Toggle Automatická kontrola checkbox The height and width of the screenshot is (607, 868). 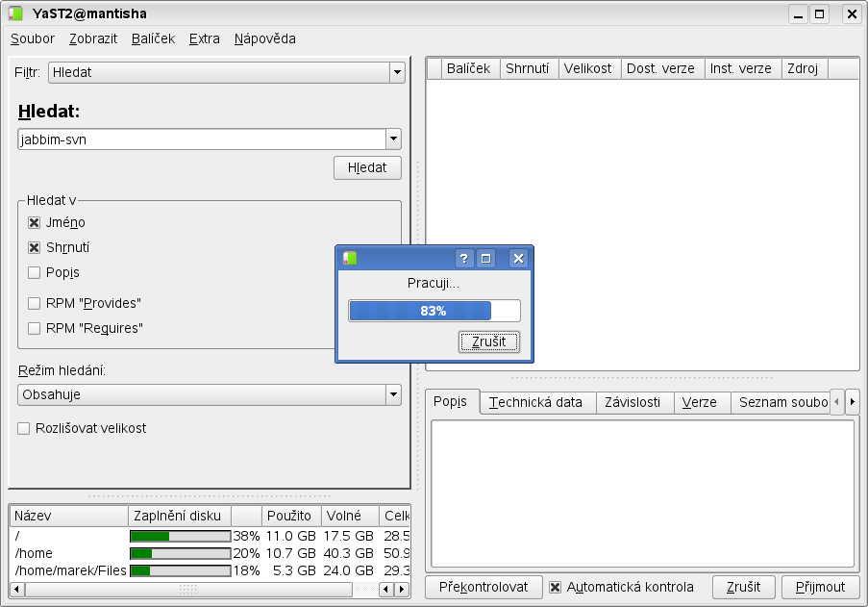[x=555, y=587]
